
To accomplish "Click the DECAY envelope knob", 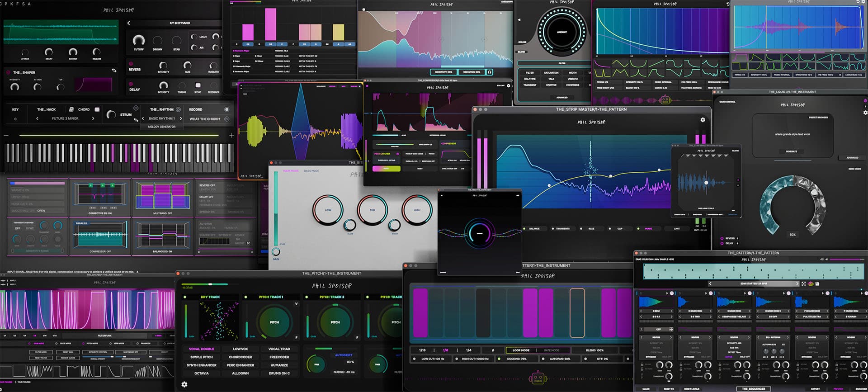I will point(49,52).
